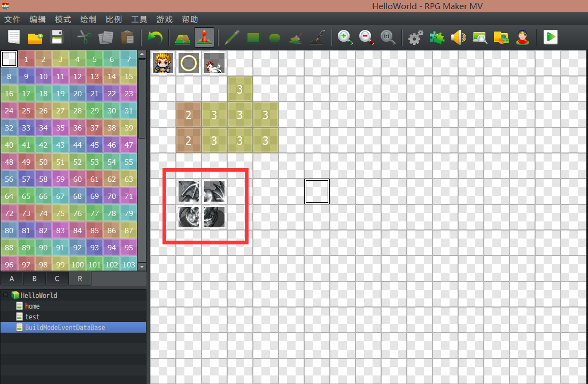Select the Rectangle drawing tool

[253, 37]
